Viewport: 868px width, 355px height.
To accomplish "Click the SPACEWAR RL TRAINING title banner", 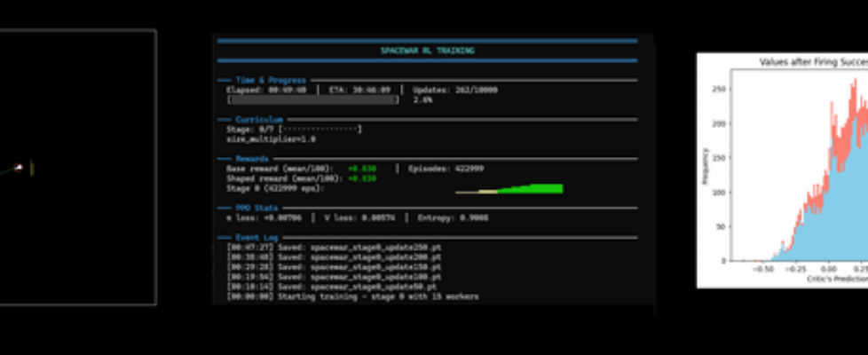I will pos(427,51).
